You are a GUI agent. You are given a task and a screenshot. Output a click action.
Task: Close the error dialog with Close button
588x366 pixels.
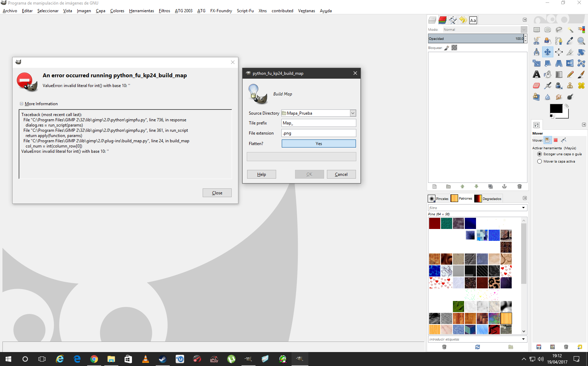tap(217, 193)
